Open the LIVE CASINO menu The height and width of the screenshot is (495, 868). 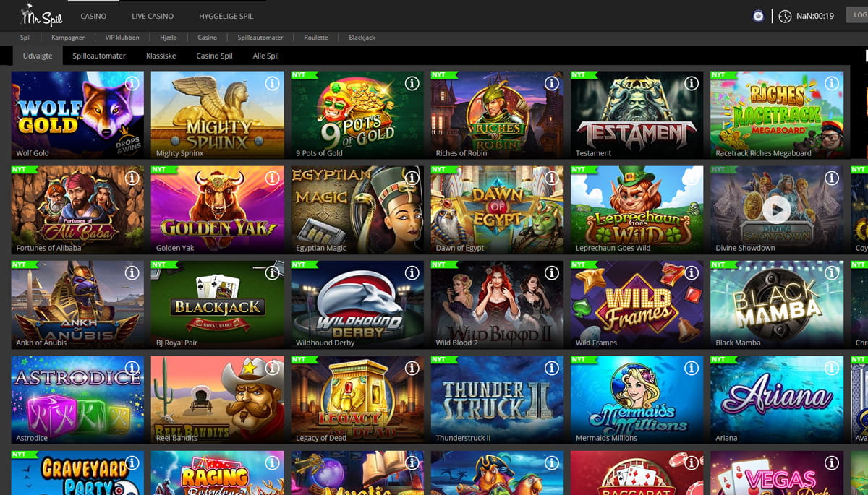153,16
